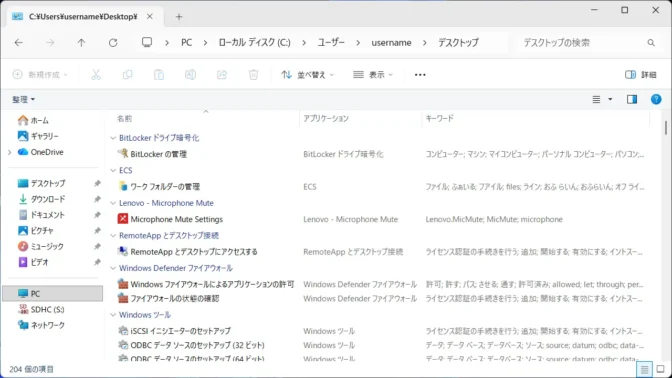Click the Copy toolbar icon
Screen dimensions: 672x378
pyautogui.click(x=127, y=75)
